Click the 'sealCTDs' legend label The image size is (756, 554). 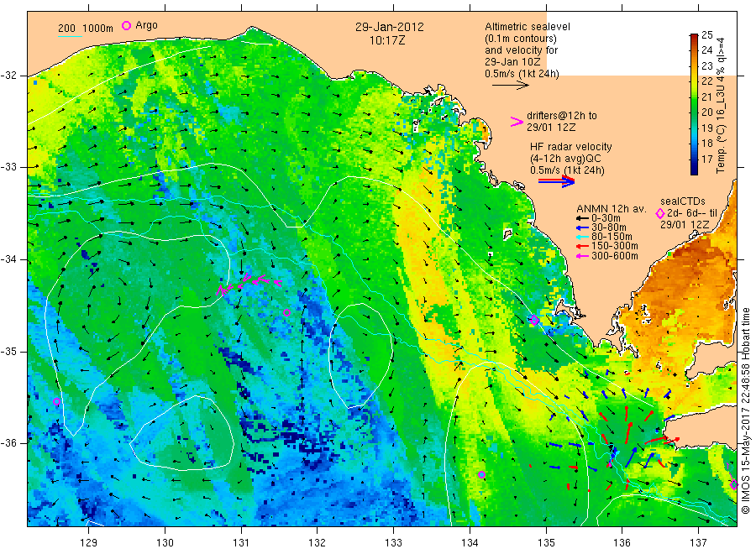(x=683, y=201)
